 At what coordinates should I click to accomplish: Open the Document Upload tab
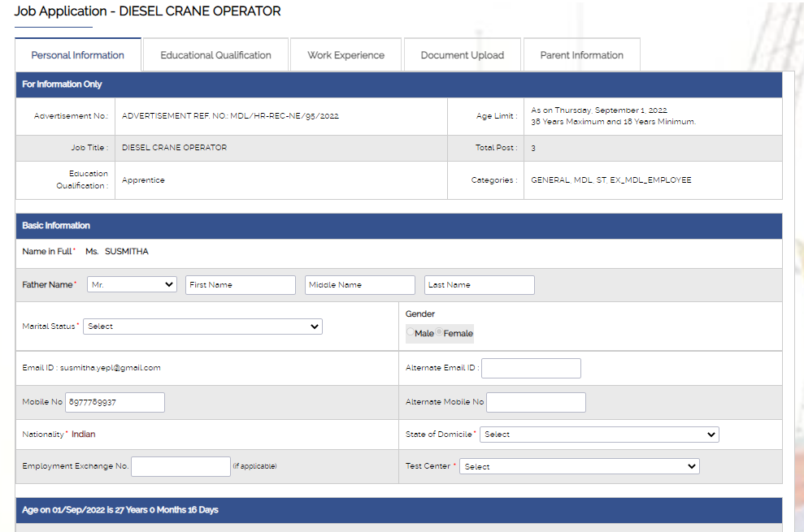pos(463,55)
